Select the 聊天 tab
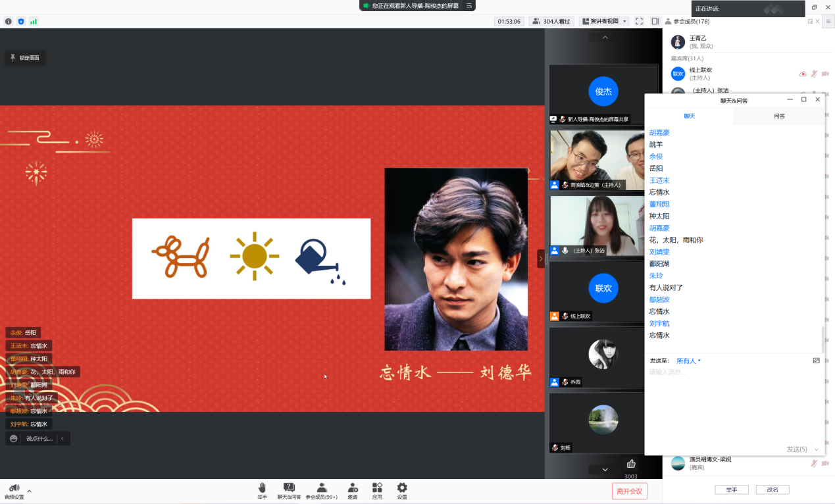The width and height of the screenshot is (835, 504). (689, 116)
